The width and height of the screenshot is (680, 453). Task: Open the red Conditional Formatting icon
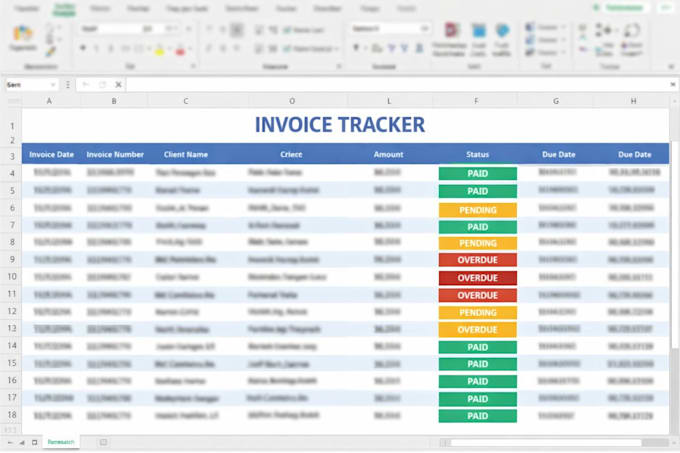click(x=451, y=30)
